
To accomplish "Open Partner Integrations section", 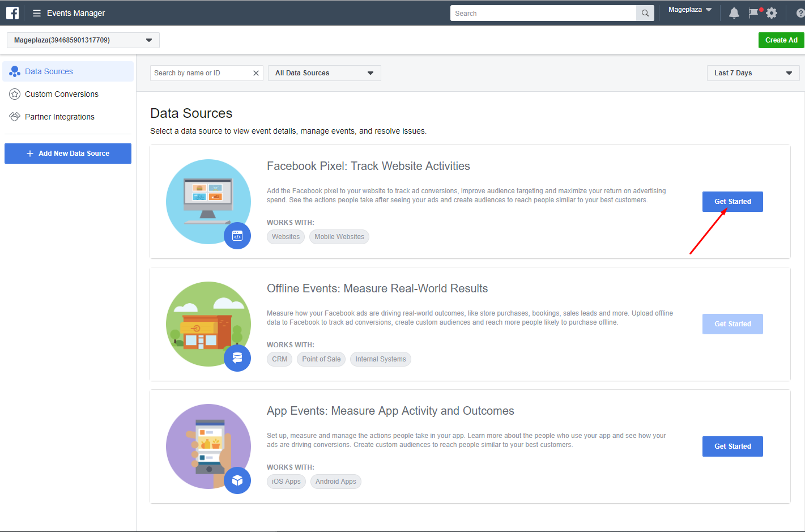I will [x=59, y=117].
